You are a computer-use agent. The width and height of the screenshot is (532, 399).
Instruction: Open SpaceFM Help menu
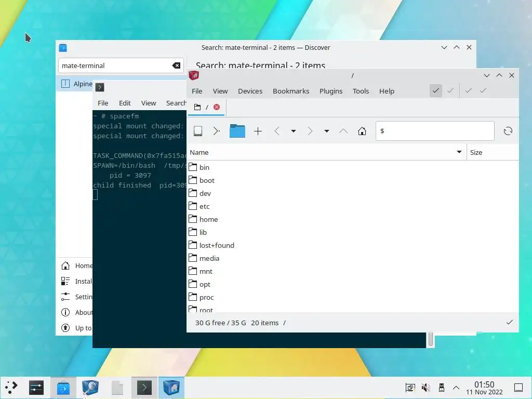[387, 91]
